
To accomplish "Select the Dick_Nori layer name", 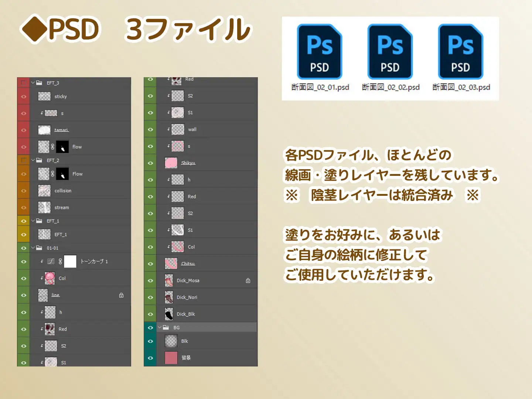I will [187, 297].
